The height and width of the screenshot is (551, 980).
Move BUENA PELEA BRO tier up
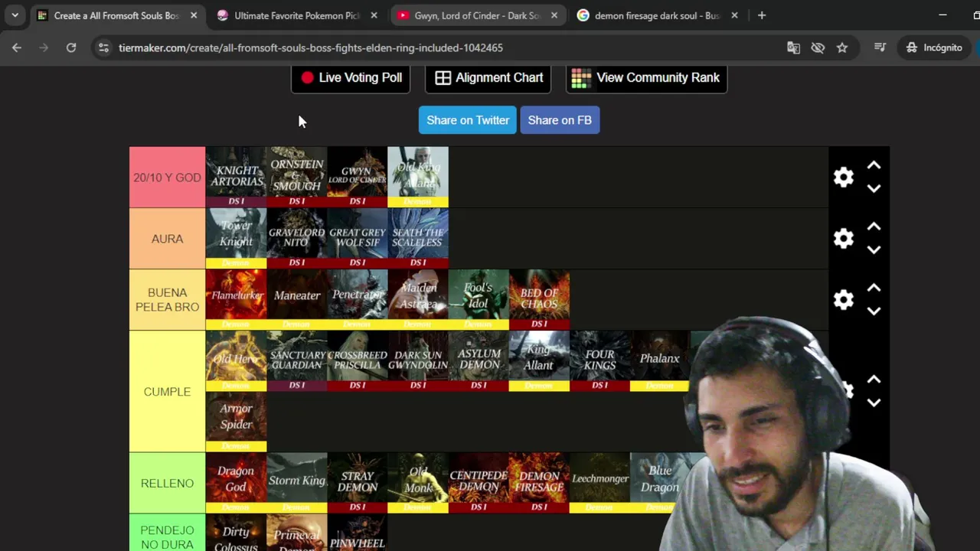pos(874,289)
